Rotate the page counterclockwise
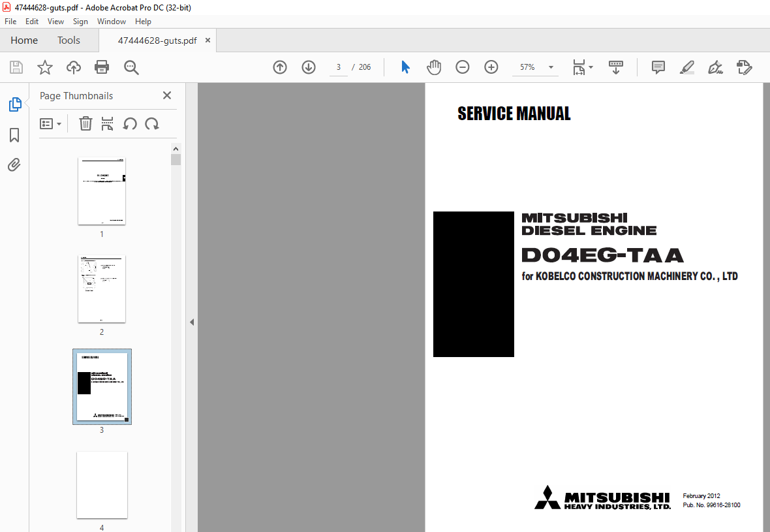 (x=130, y=124)
